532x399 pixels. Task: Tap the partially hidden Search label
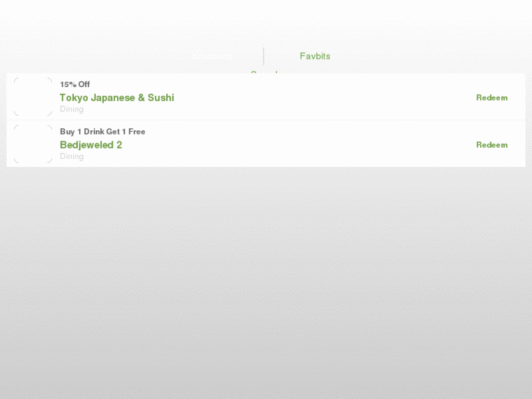264,72
